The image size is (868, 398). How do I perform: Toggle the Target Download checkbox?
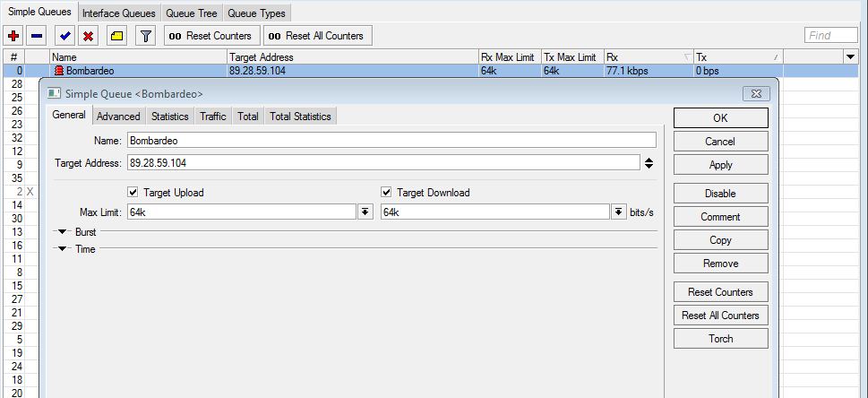386,193
